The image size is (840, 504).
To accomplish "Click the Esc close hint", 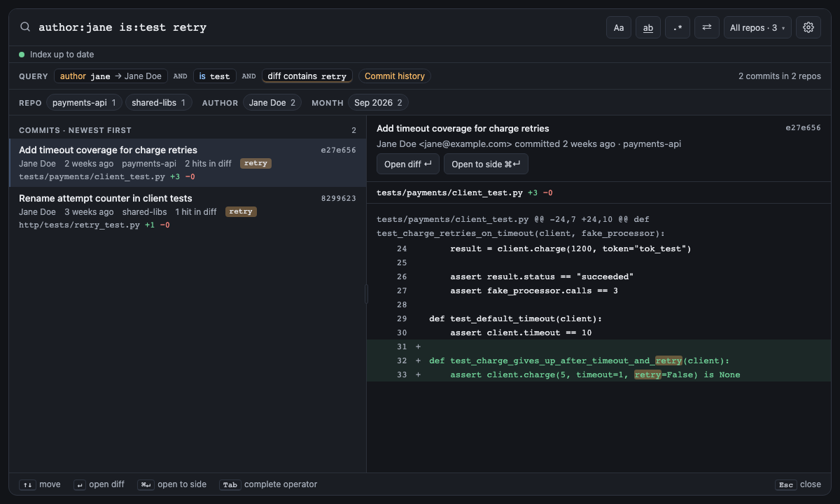I will point(798,484).
